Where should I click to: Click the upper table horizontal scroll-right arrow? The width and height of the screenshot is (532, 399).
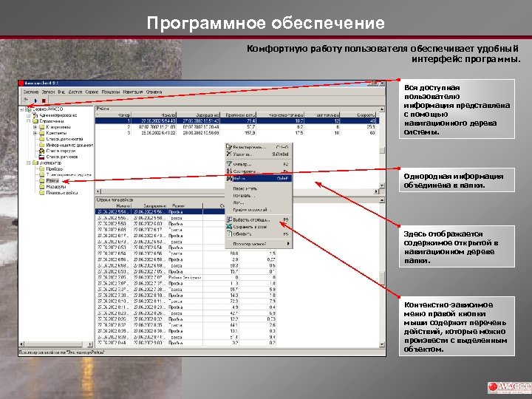[x=376, y=191]
